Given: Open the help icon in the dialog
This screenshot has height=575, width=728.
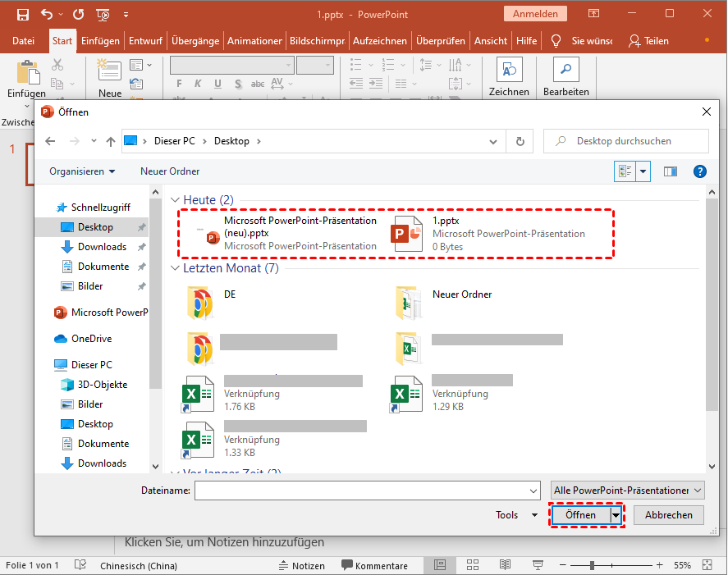Looking at the screenshot, I should click(700, 171).
